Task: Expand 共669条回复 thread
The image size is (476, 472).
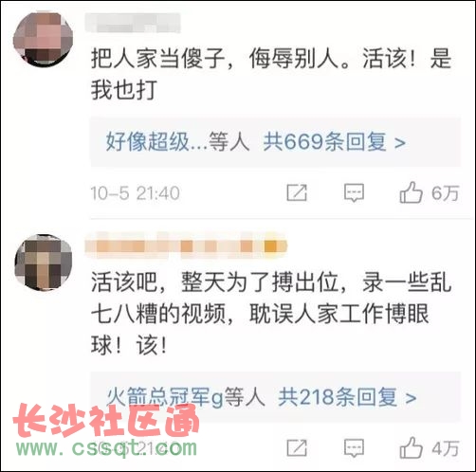Action: [334, 141]
